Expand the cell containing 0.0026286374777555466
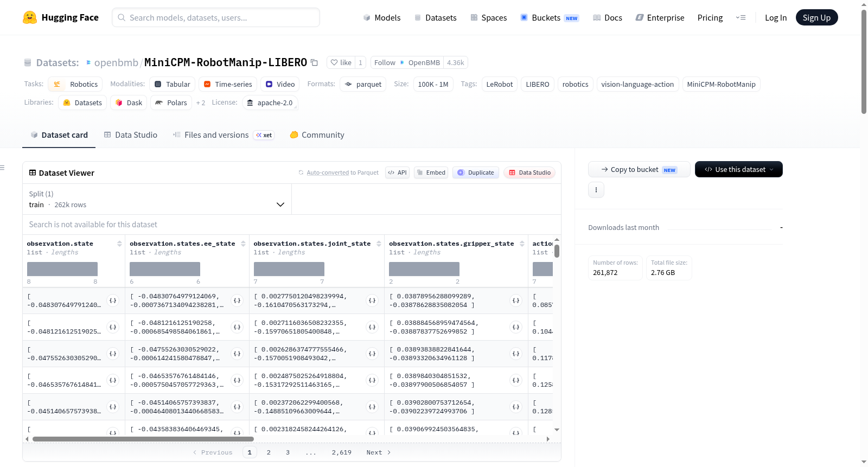This screenshot has width=868, height=467. point(372,354)
